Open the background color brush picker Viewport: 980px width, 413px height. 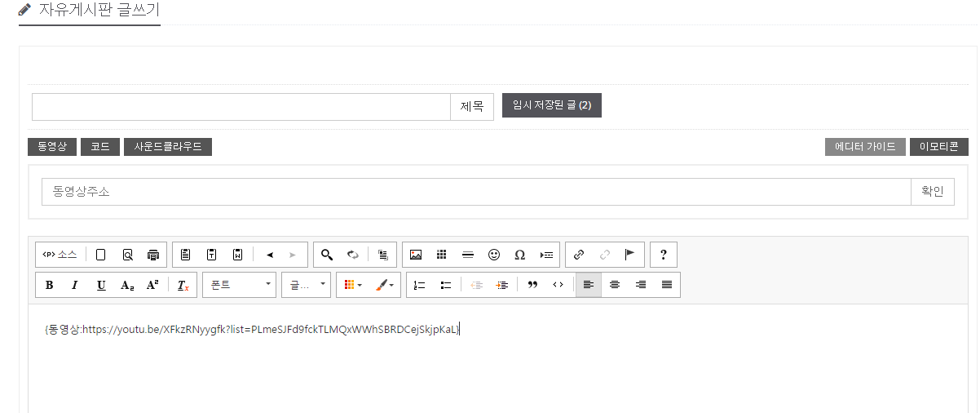coord(384,285)
